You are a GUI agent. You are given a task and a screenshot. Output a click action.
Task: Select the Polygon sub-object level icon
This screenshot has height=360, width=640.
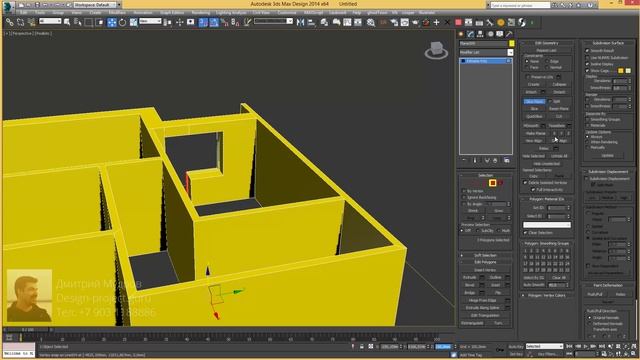click(493, 183)
